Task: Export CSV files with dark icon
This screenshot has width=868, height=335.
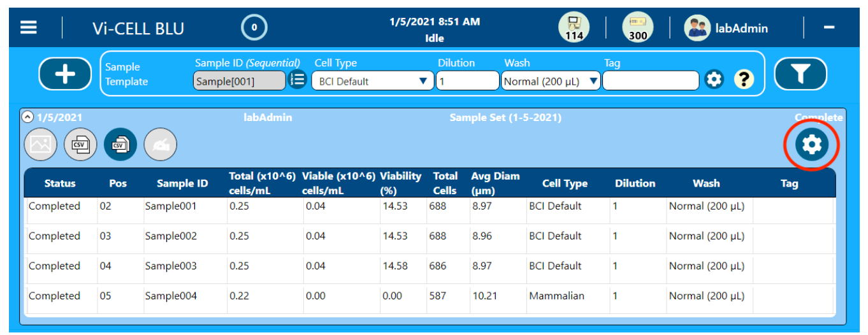Action: (120, 145)
